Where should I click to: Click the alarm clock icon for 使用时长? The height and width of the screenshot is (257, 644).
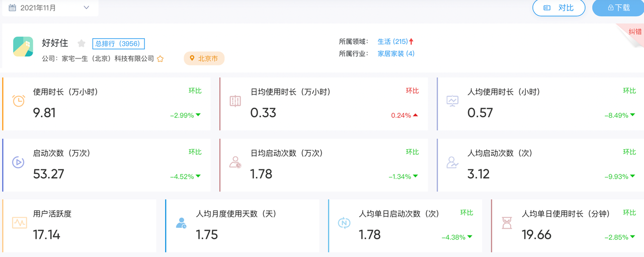click(x=18, y=101)
